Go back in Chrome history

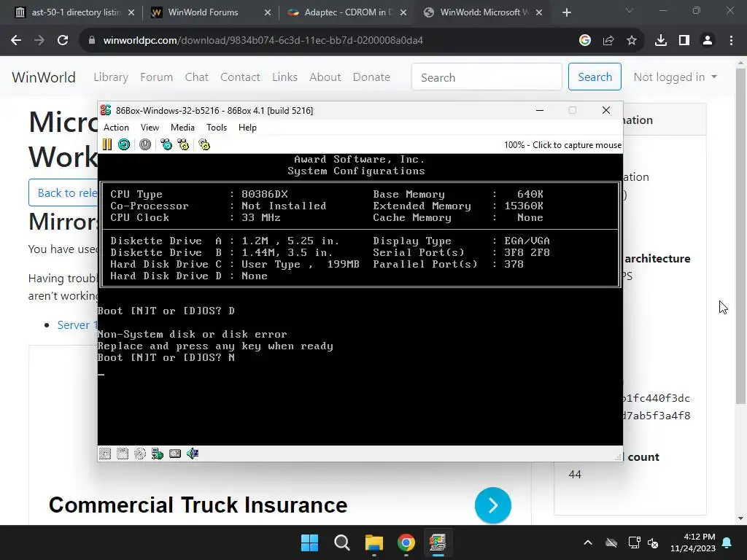(16, 41)
